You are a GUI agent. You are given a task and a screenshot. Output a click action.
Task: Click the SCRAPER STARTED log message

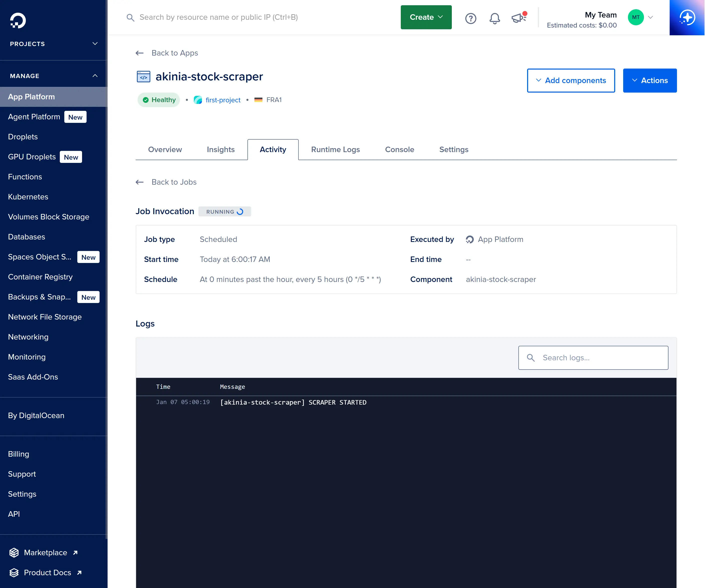(293, 402)
